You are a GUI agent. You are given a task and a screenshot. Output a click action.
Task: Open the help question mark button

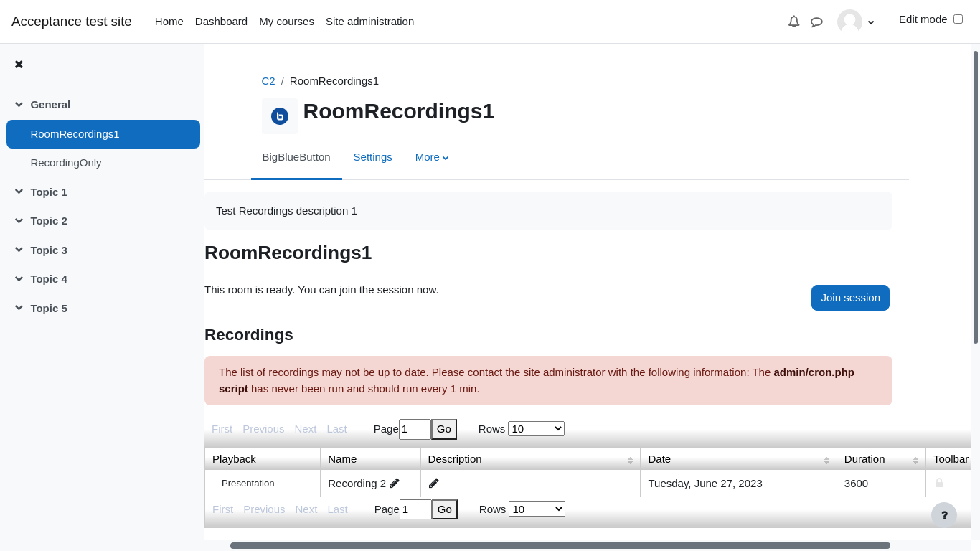[944, 515]
